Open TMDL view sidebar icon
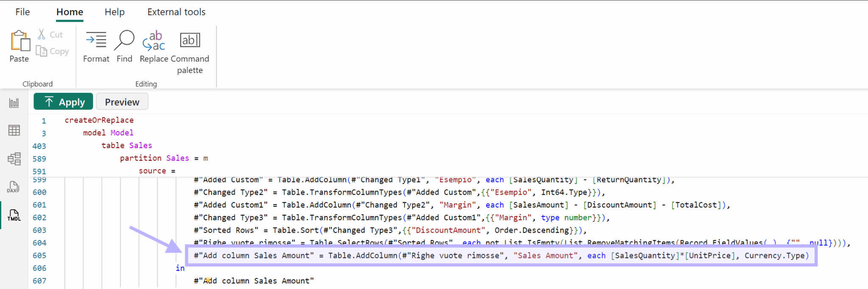 [14, 215]
